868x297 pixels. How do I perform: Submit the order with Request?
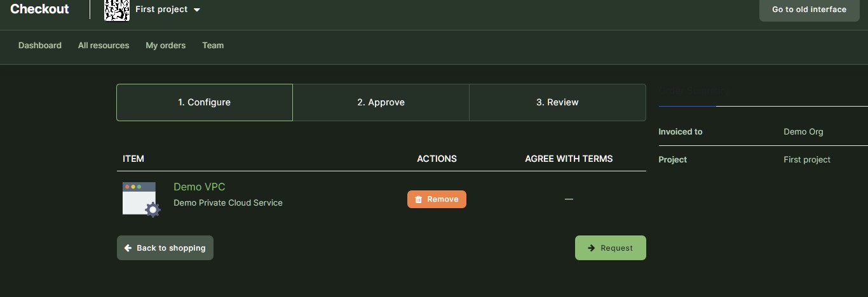[x=610, y=248]
